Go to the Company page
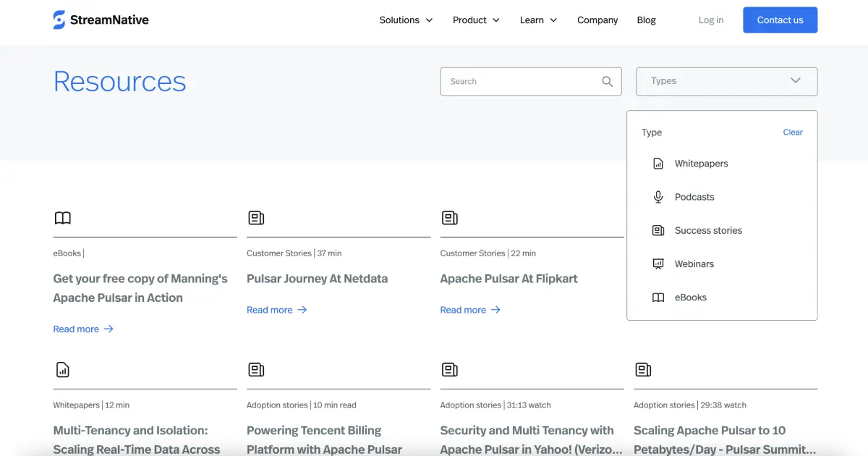868x456 pixels. 597,20
